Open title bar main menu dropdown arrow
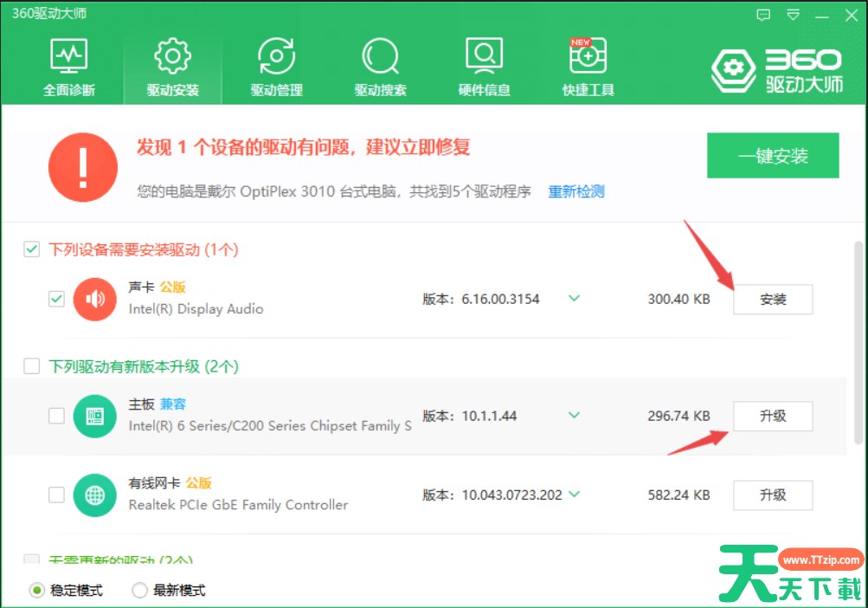 click(793, 15)
